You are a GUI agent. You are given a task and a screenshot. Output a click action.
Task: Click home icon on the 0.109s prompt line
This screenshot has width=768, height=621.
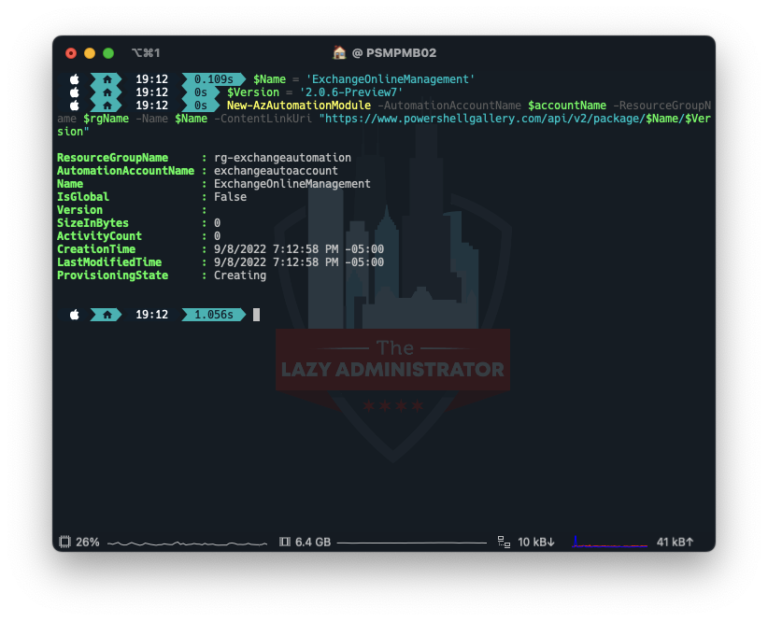(107, 79)
